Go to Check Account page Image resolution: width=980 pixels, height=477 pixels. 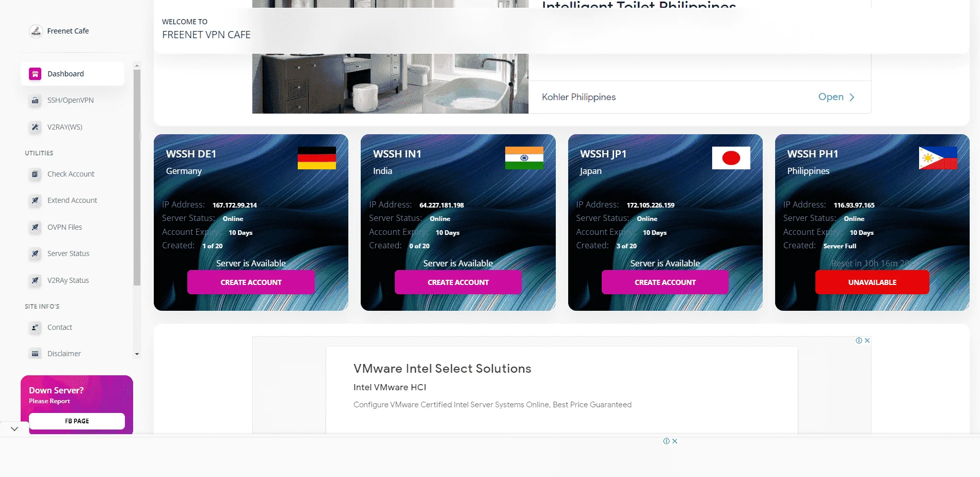[x=72, y=174]
